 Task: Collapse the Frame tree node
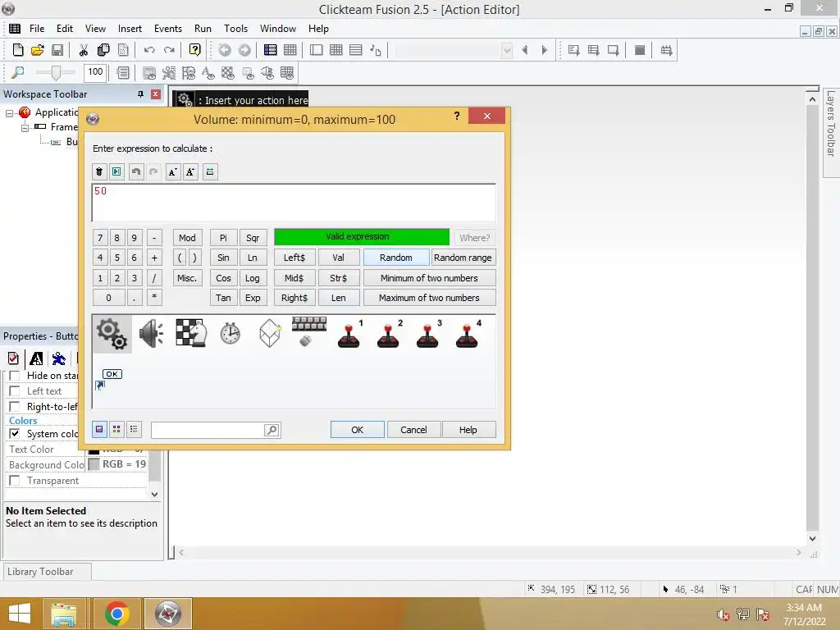[25, 128]
